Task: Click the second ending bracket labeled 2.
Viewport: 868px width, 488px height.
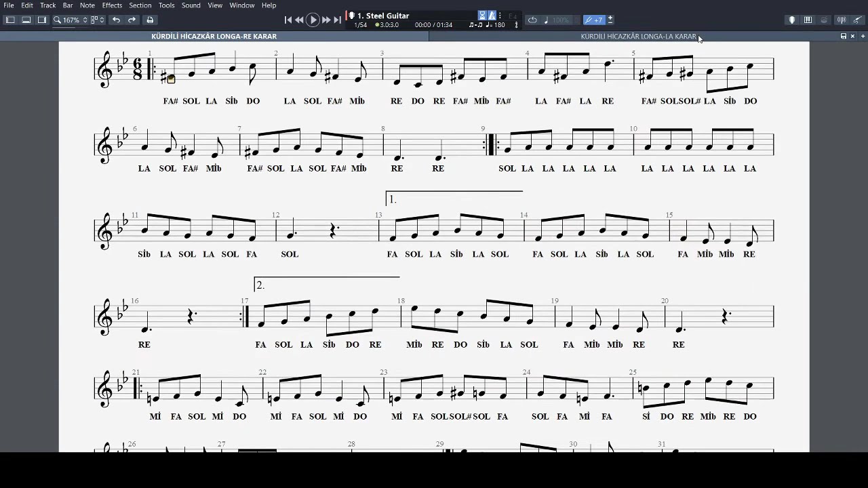Action: coord(327,285)
